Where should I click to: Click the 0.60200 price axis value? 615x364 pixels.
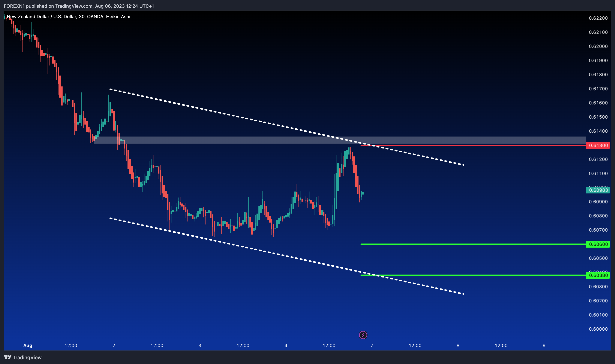tap(598, 301)
